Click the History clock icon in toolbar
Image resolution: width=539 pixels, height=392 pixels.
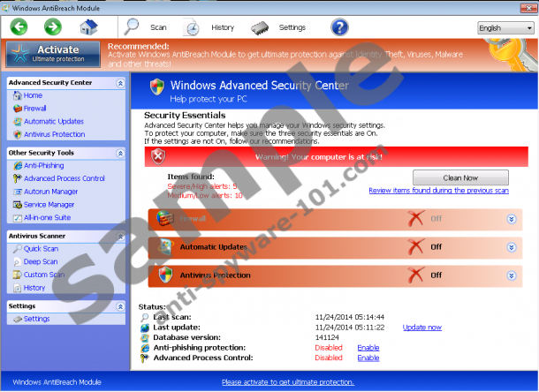tap(192, 27)
